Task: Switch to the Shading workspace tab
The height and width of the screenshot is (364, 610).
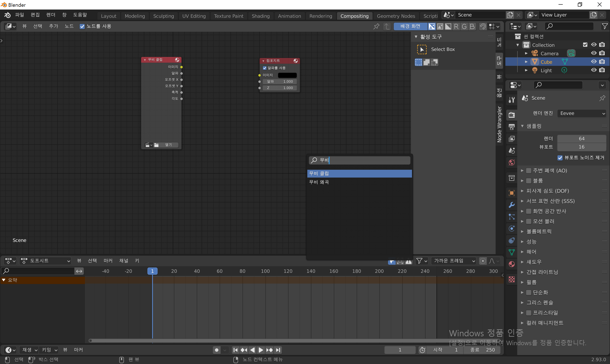Action: (261, 16)
